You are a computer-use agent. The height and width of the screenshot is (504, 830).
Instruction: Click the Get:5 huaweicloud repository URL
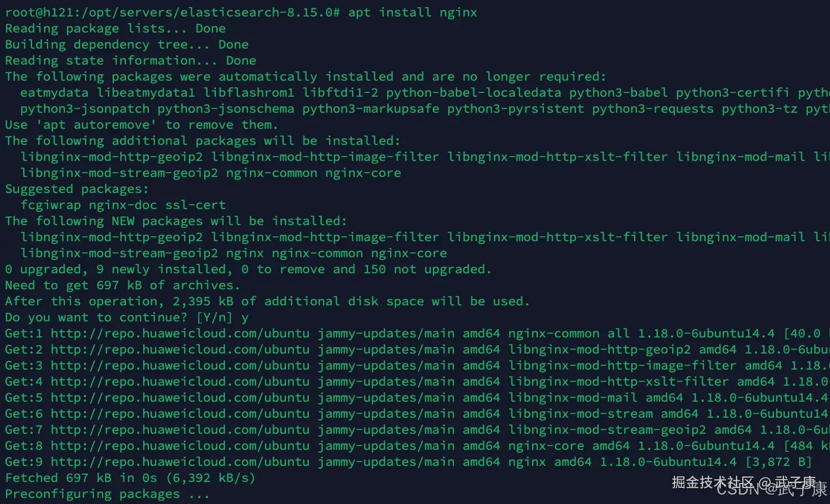(180, 398)
